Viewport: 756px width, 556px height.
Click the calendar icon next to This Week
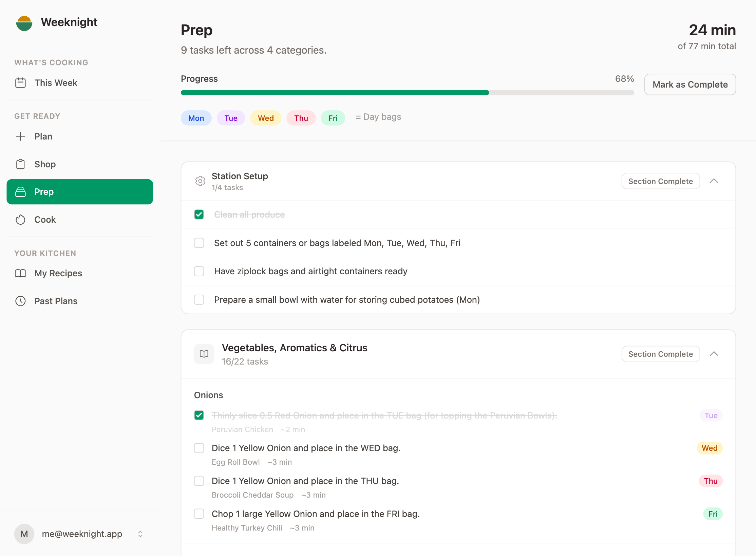pos(21,82)
